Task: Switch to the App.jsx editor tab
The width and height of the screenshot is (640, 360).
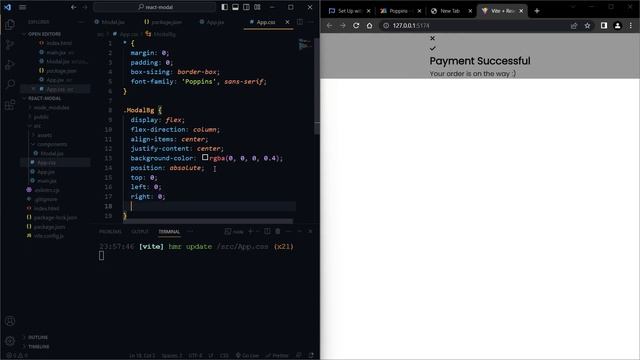Action: [x=212, y=22]
